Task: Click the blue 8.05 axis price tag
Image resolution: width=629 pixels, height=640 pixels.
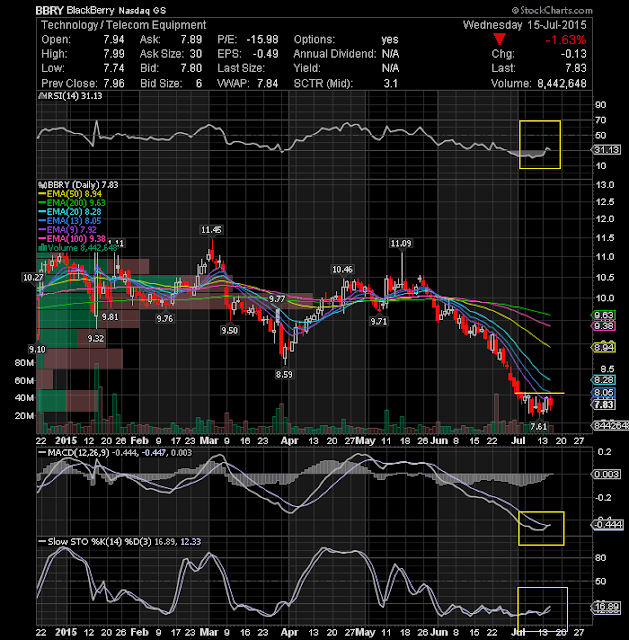Action: (603, 393)
